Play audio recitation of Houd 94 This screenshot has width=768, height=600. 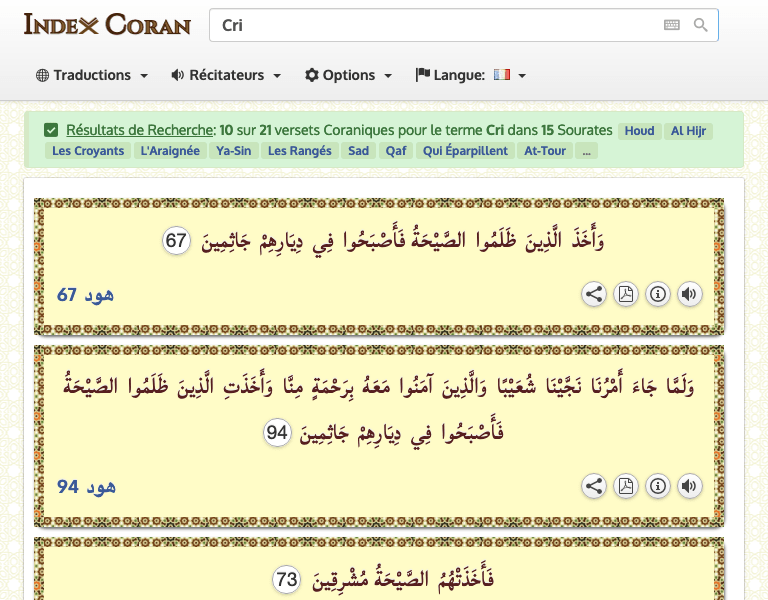pos(689,486)
